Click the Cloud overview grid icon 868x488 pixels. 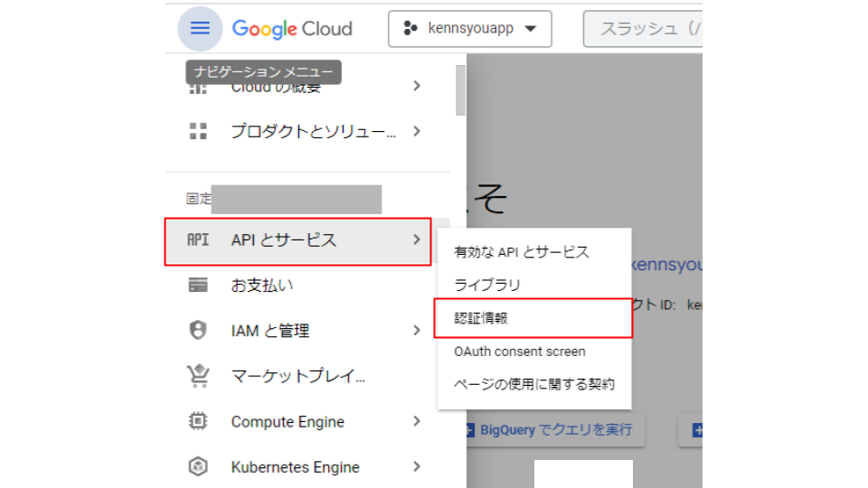tap(198, 88)
